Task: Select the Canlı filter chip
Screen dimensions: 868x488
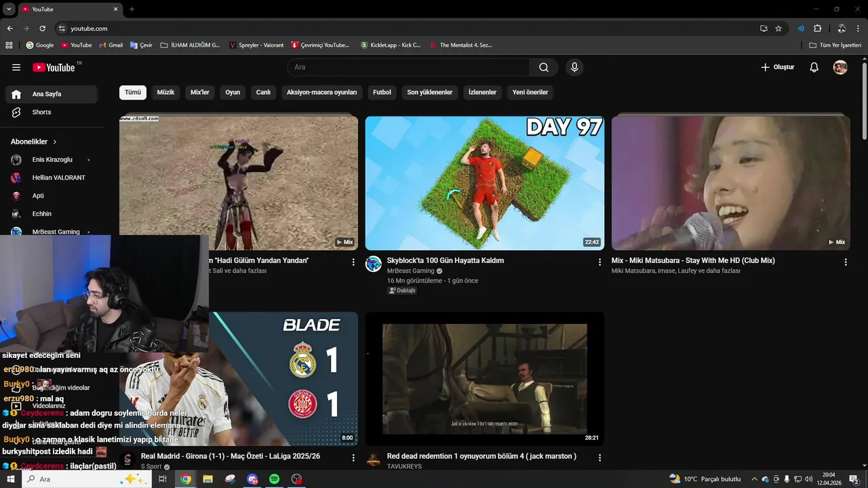Action: (263, 92)
